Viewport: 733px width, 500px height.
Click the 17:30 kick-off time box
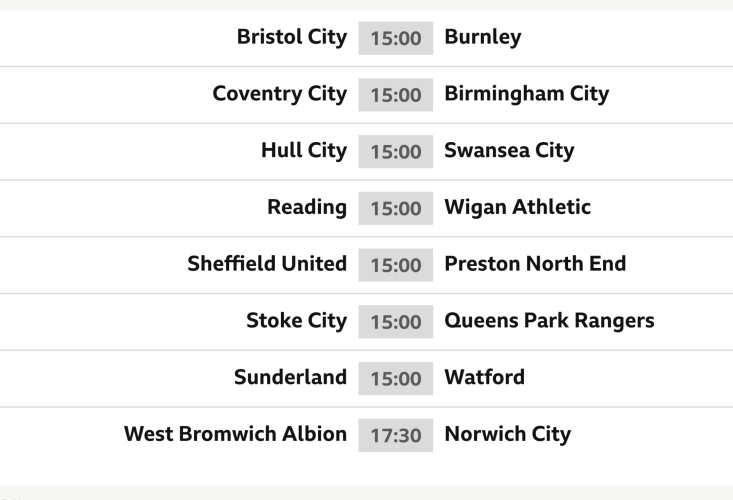[x=396, y=436]
